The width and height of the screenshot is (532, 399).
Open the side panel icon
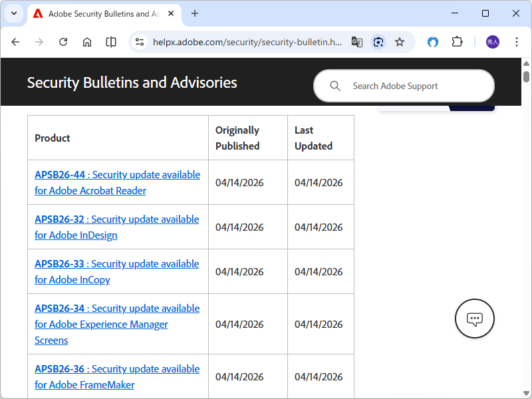pos(111,42)
